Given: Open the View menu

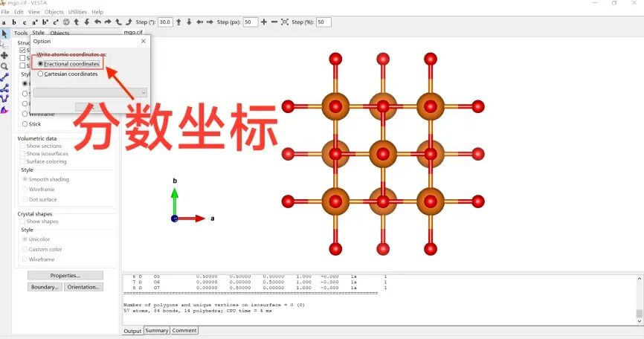Looking at the screenshot, I should click(34, 12).
